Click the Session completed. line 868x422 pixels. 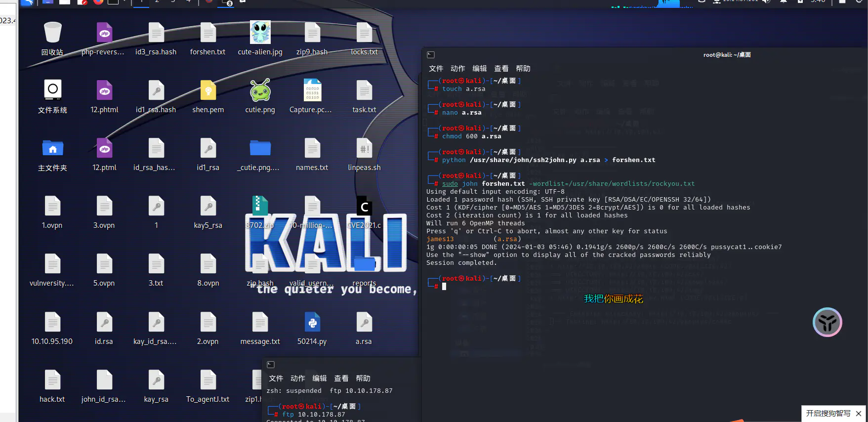click(462, 263)
